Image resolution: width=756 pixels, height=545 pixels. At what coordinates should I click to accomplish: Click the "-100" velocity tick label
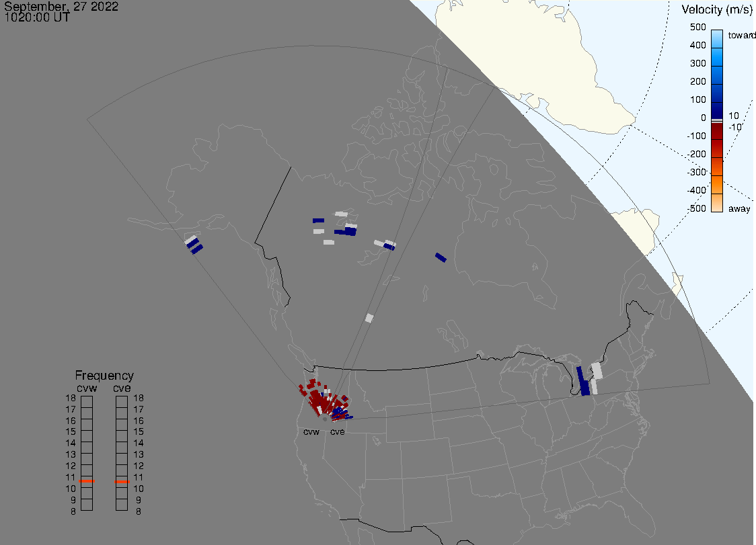pyautogui.click(x=696, y=136)
